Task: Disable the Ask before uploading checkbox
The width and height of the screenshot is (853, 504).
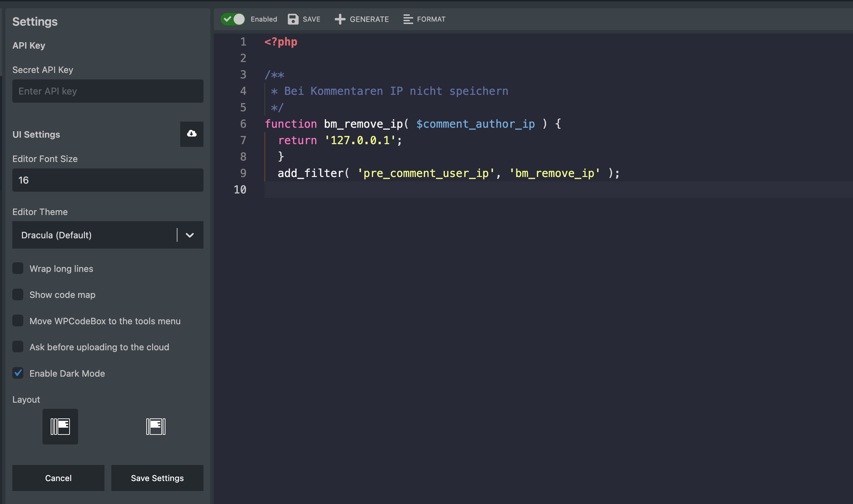Action: 17,347
